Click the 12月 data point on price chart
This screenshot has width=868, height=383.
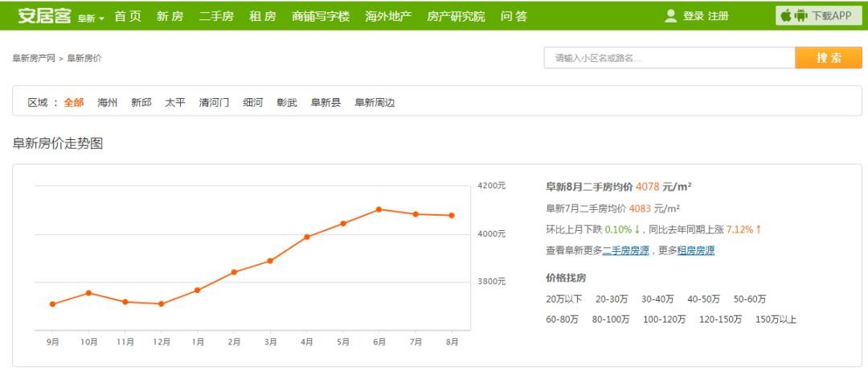pos(162,304)
